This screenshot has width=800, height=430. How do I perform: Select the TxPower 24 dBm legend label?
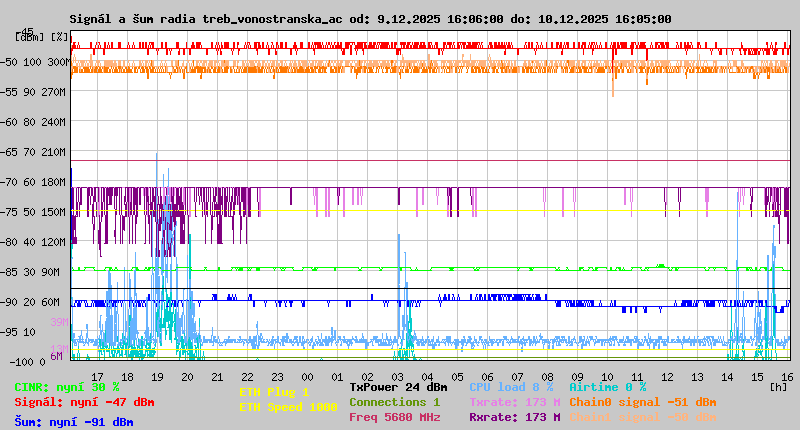(398, 387)
